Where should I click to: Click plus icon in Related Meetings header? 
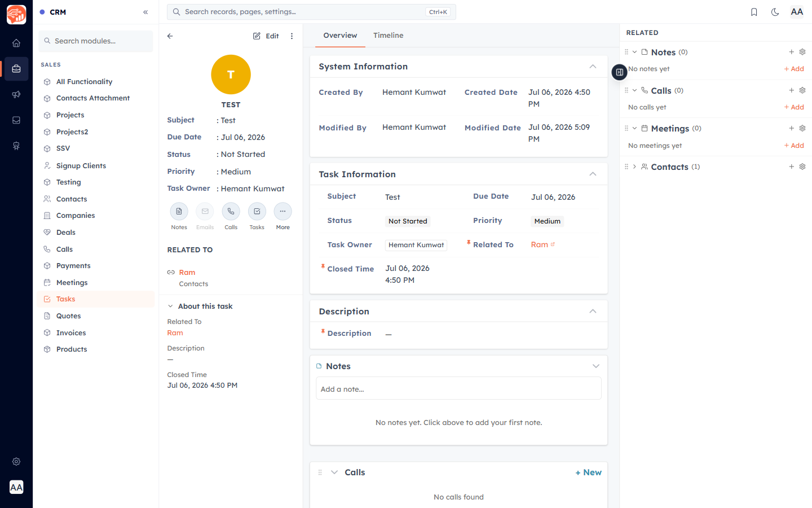tap(791, 128)
